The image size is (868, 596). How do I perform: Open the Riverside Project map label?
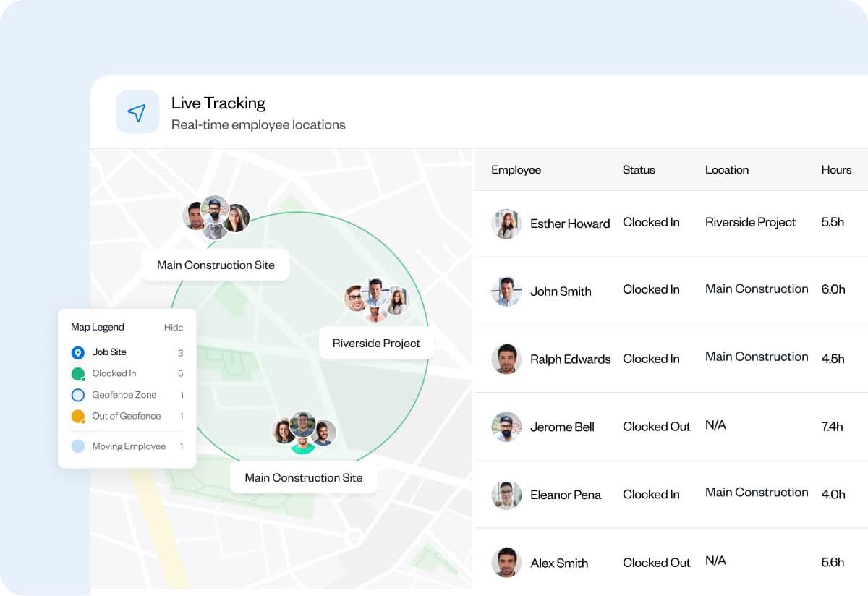pyautogui.click(x=376, y=343)
